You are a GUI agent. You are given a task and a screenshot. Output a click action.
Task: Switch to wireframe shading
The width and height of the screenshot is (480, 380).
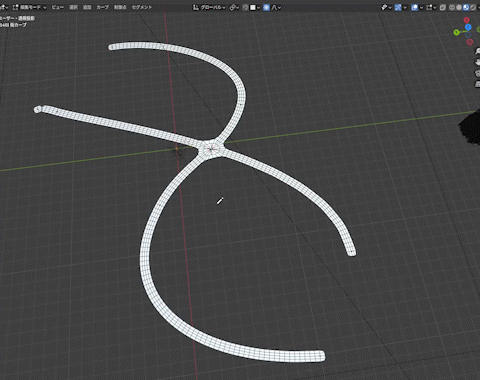pos(452,7)
